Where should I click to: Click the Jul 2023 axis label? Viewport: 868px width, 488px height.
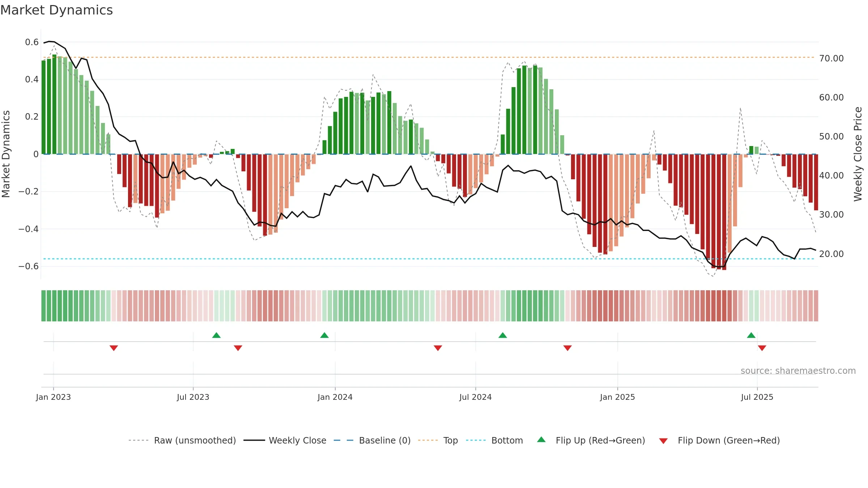[193, 397]
